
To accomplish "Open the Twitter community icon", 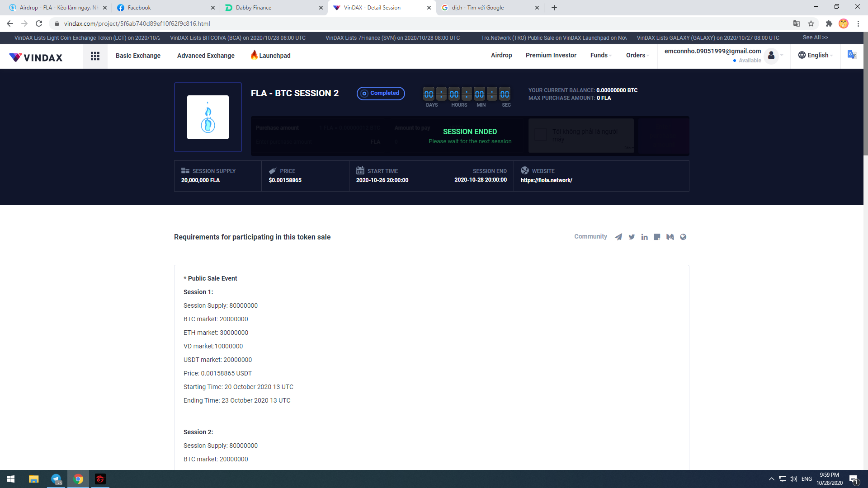I will pyautogui.click(x=632, y=237).
